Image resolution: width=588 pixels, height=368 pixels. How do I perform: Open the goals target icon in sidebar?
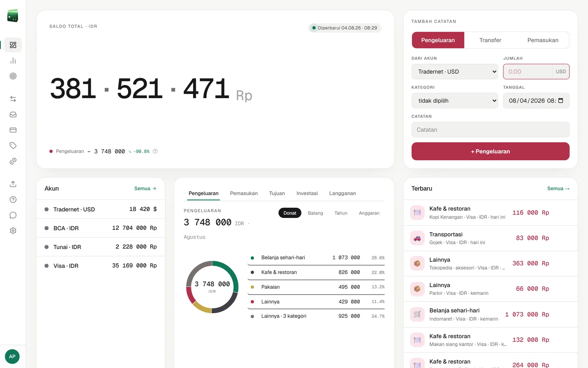click(x=13, y=76)
